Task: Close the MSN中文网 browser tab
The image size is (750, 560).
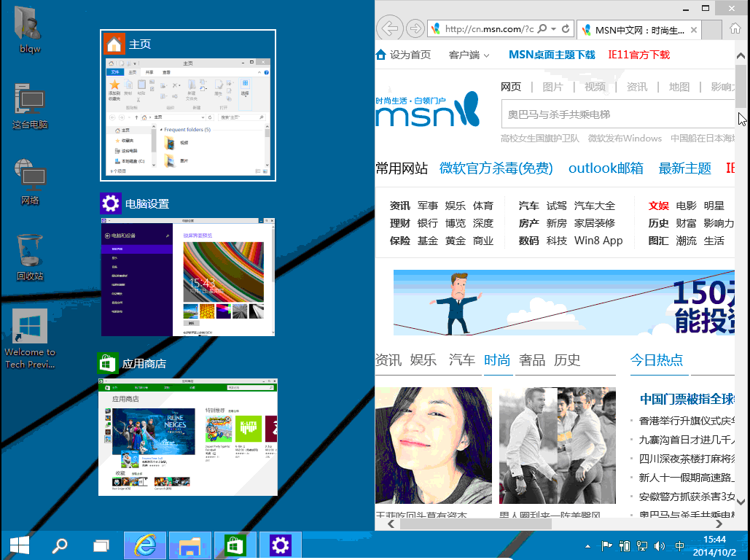Action: [x=694, y=30]
